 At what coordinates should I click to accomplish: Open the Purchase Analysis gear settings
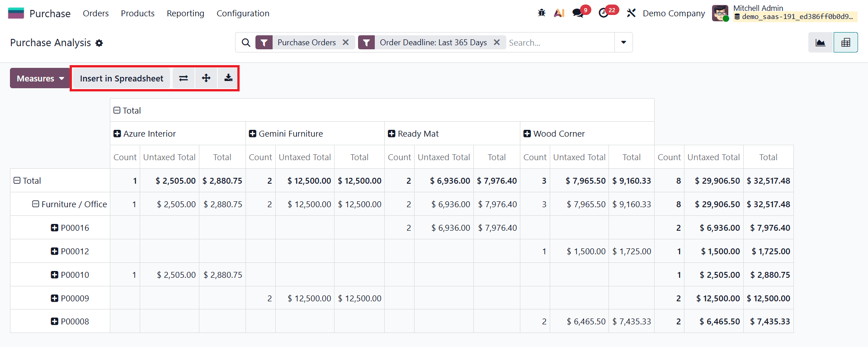click(x=99, y=43)
